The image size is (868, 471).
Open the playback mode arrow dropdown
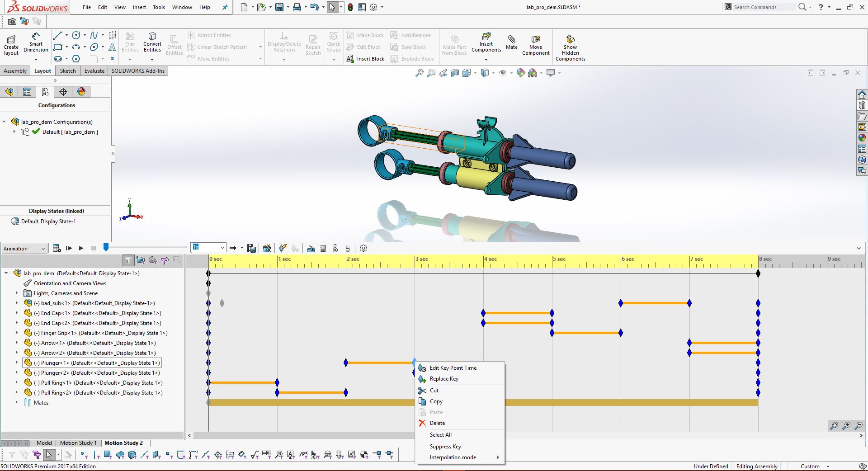click(242, 248)
